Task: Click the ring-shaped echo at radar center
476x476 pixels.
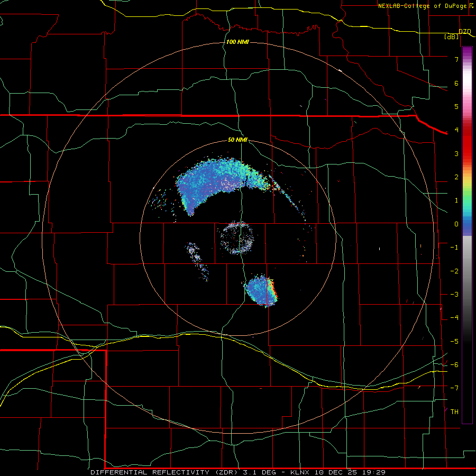Action: [237, 237]
